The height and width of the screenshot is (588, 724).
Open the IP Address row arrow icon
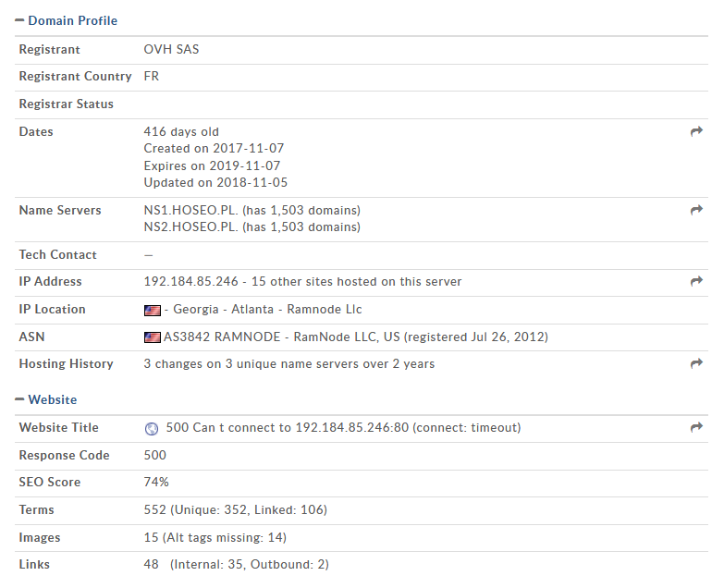[x=696, y=281]
